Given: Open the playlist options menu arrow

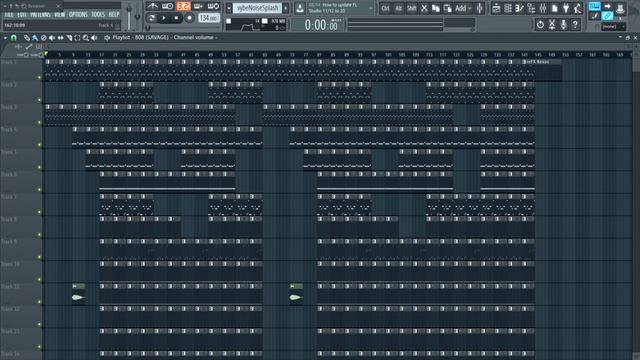Looking at the screenshot, I should coord(5,38).
